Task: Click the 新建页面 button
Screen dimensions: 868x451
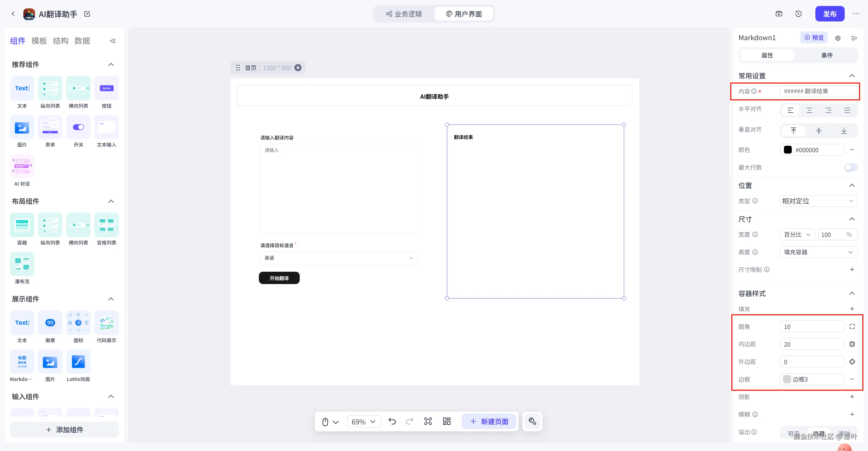Action: [x=489, y=421]
